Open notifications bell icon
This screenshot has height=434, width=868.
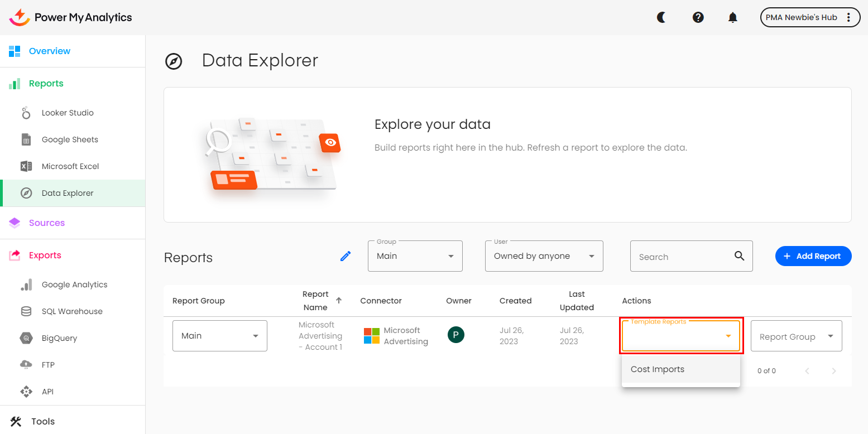tap(733, 17)
